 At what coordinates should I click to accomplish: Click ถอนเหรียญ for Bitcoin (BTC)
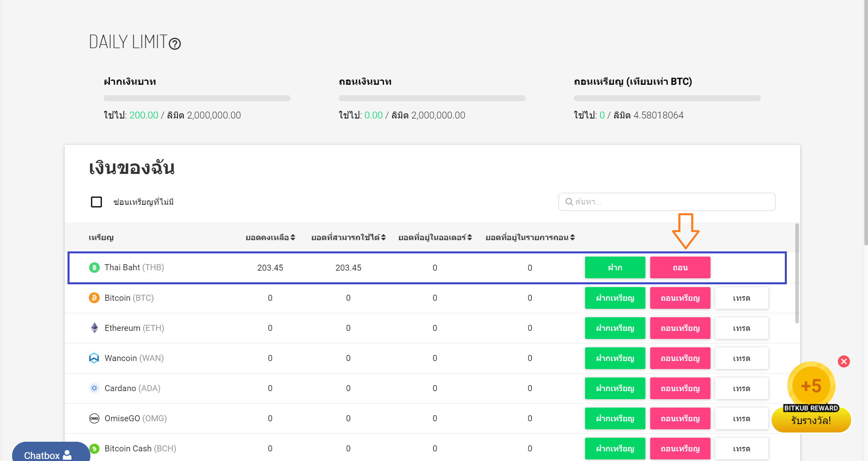tap(680, 298)
